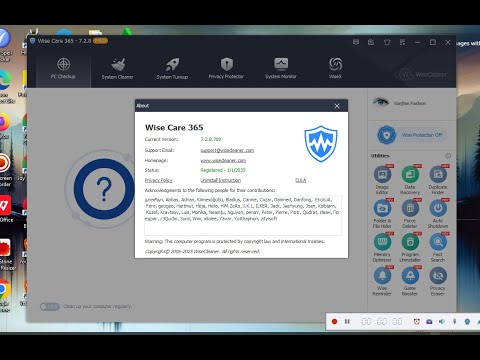Click inside the acknowledgments names box
The height and width of the screenshot is (360, 480).
[x=243, y=215]
